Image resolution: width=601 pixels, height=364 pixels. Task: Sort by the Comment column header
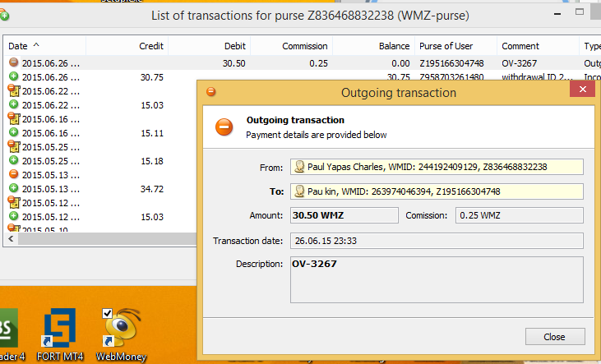pos(539,46)
